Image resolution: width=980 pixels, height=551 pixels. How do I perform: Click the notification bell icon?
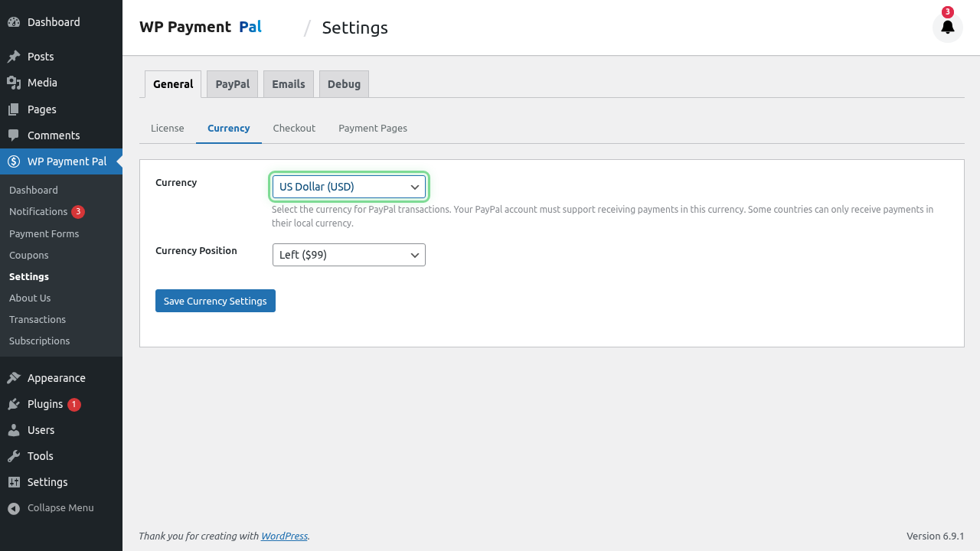[x=947, y=28]
